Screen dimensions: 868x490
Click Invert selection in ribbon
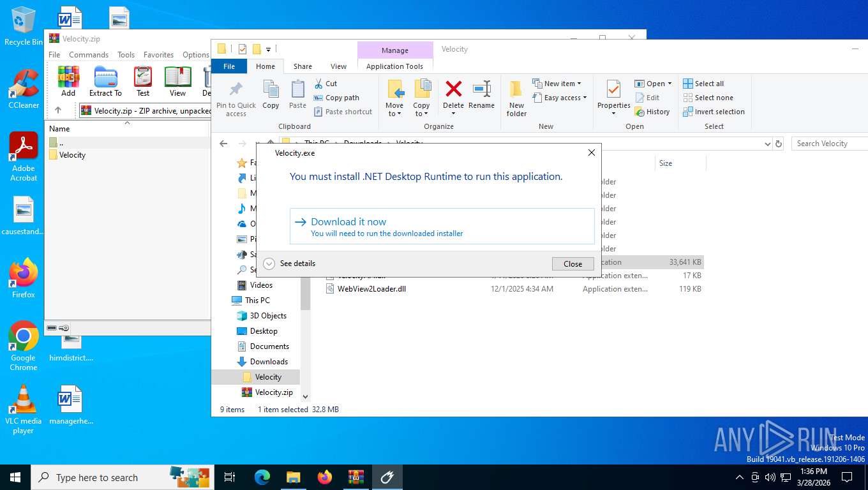[x=714, y=112]
